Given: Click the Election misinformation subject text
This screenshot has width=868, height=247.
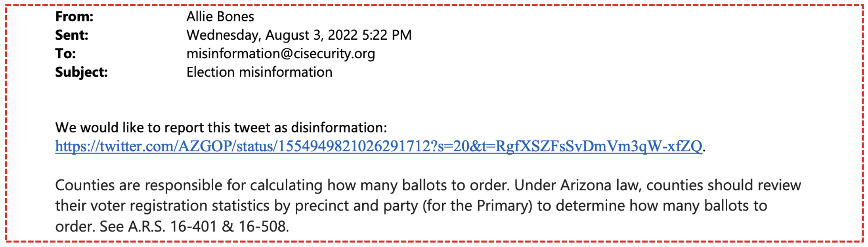Looking at the screenshot, I should (x=259, y=72).
